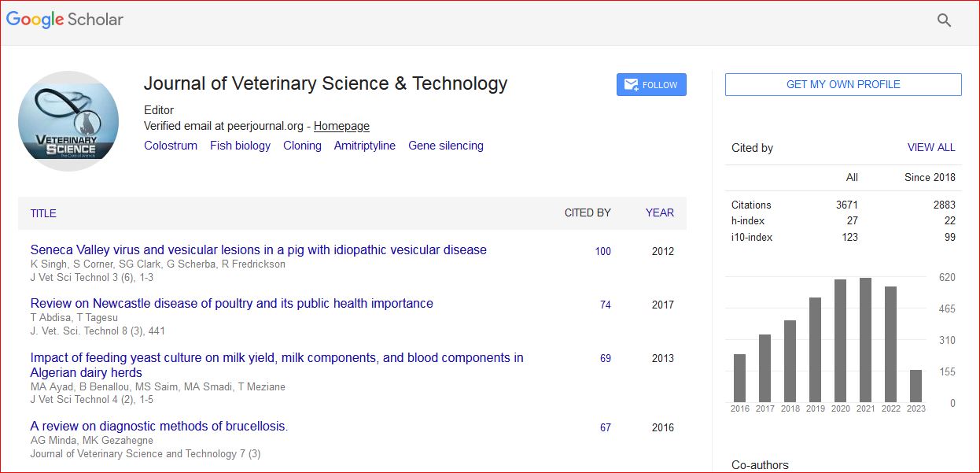Click the Google Scholar logo
The image size is (980, 473).
point(65,20)
